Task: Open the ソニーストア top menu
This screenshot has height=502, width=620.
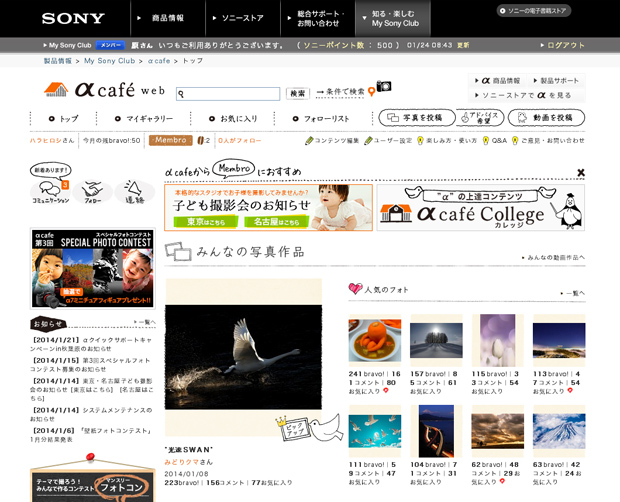Action: tap(242, 18)
